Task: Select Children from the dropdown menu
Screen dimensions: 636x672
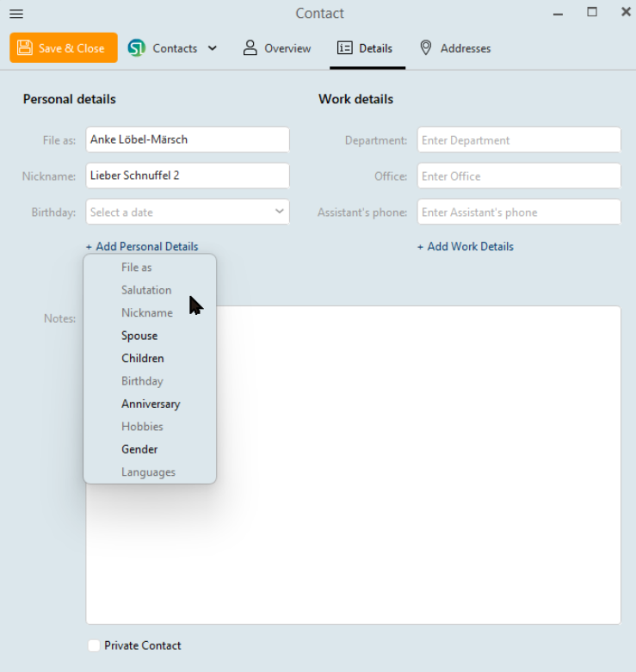Action: coord(142,358)
